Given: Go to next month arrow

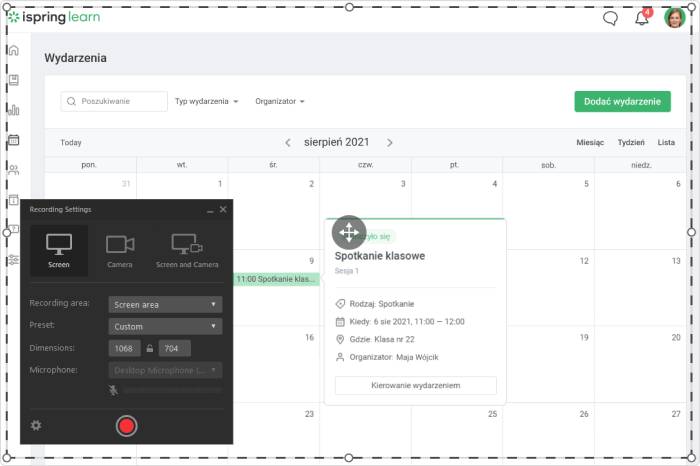Looking at the screenshot, I should pos(390,142).
